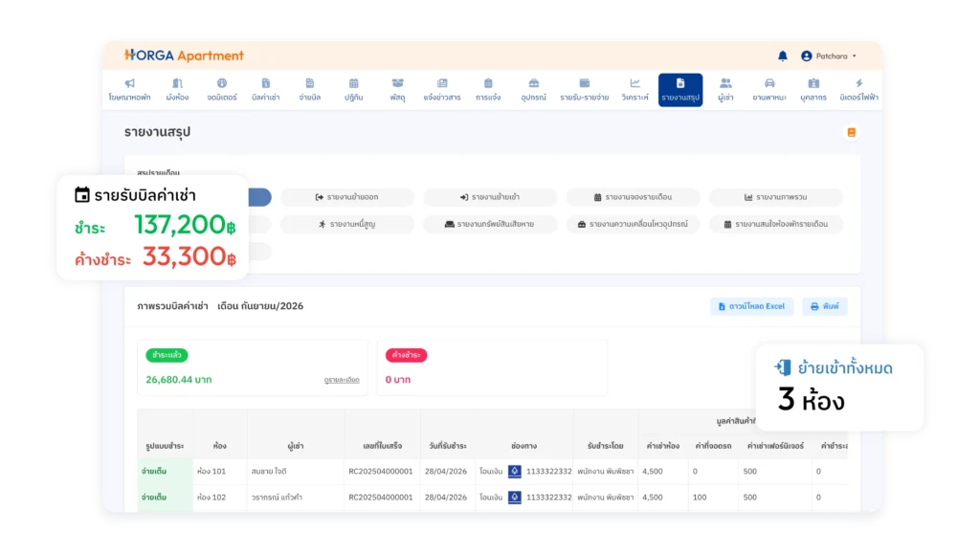Viewport: 980px width, 553px height.
Task: Open รายงานย้ายออก report
Action: coord(346,197)
